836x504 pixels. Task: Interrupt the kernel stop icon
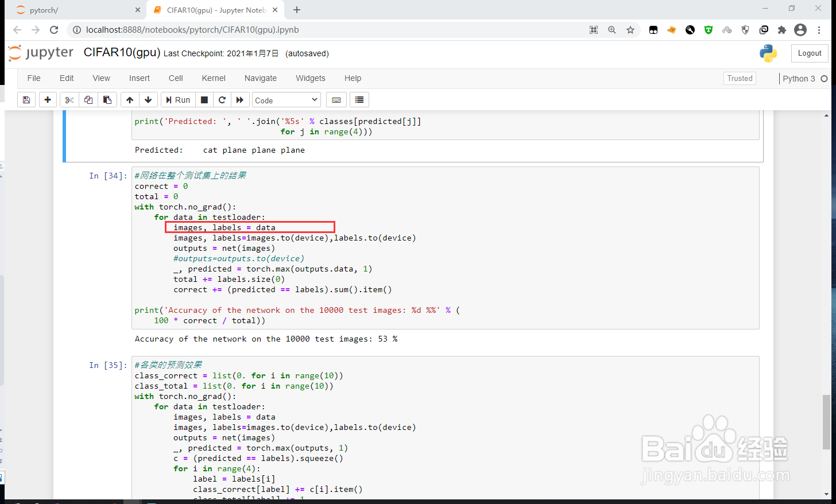pyautogui.click(x=204, y=100)
